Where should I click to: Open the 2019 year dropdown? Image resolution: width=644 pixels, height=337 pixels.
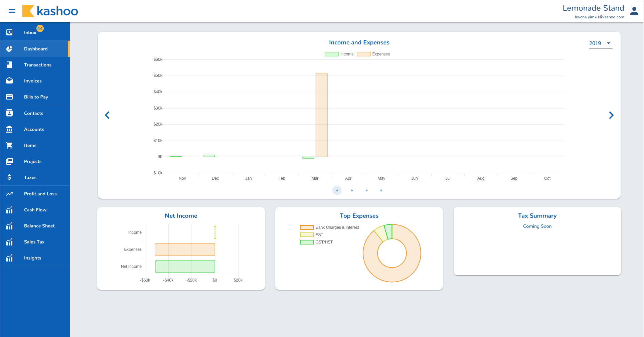click(600, 43)
